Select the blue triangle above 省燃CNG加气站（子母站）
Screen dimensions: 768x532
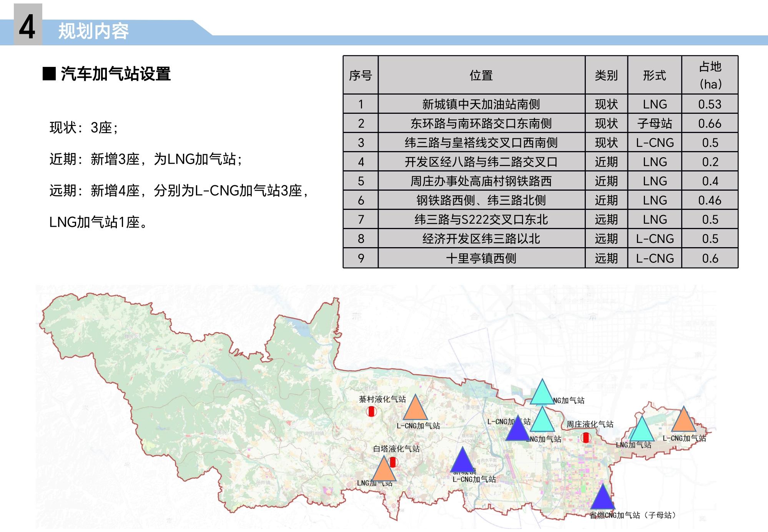click(x=603, y=497)
